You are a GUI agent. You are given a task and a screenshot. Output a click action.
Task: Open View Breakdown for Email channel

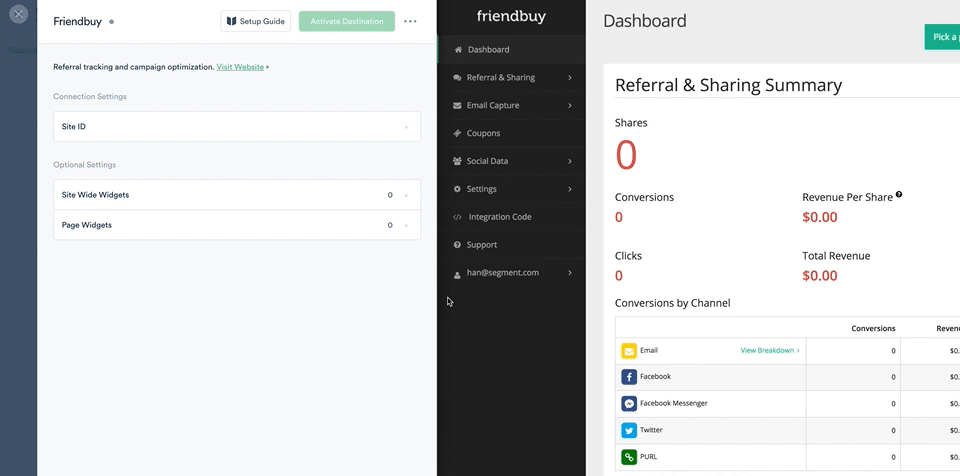(770, 350)
